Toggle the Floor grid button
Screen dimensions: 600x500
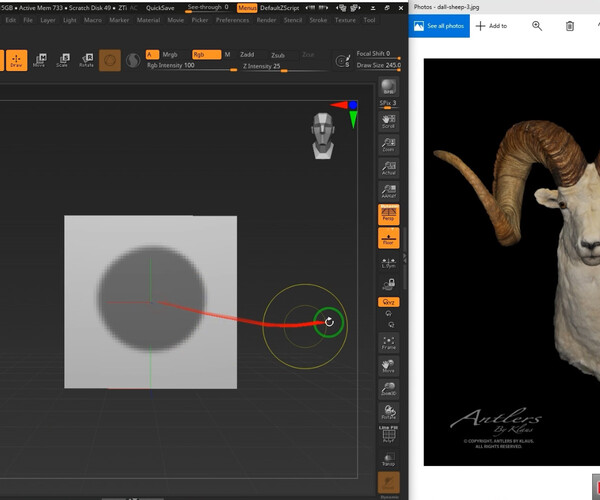point(388,238)
